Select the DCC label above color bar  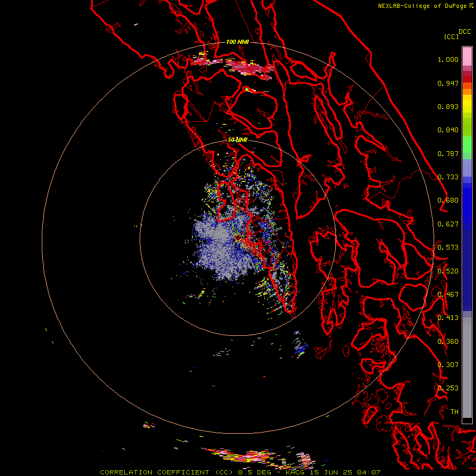[465, 31]
